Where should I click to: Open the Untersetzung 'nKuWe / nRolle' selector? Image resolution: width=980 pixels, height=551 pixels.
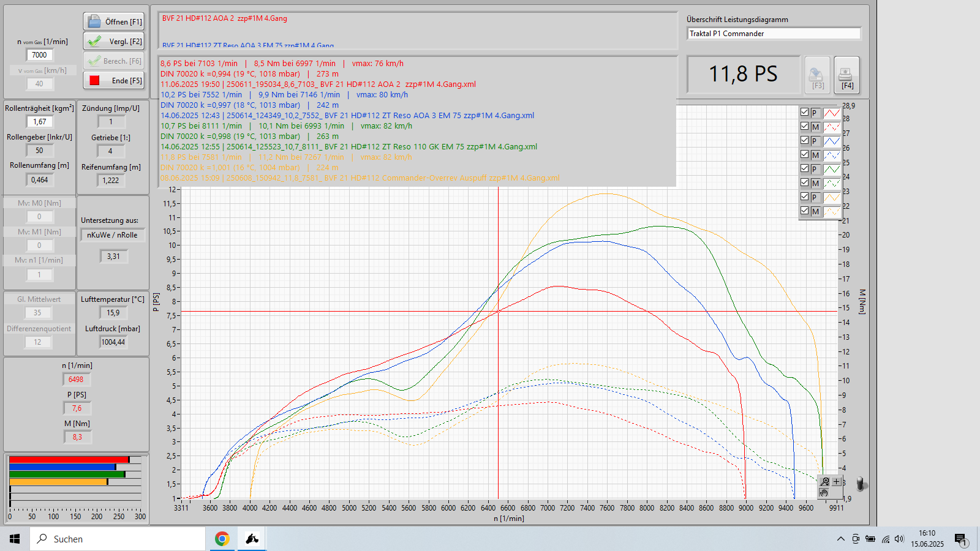tap(113, 235)
